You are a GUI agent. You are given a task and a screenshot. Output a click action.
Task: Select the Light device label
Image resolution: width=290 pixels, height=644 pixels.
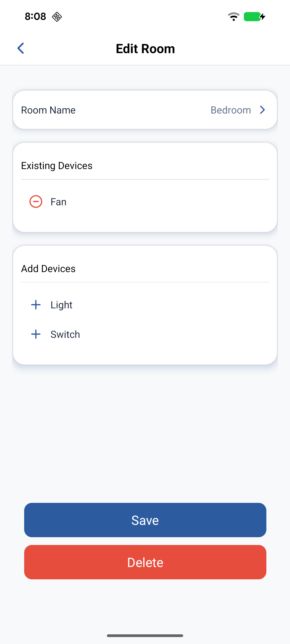(x=61, y=305)
